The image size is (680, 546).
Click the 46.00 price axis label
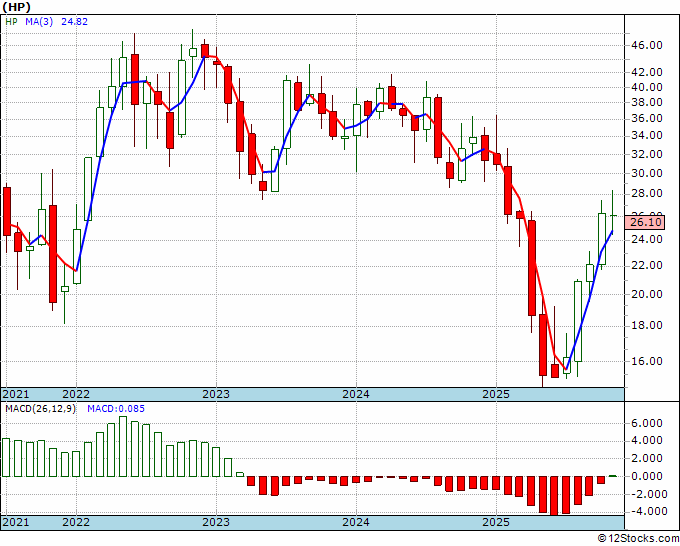click(x=646, y=45)
